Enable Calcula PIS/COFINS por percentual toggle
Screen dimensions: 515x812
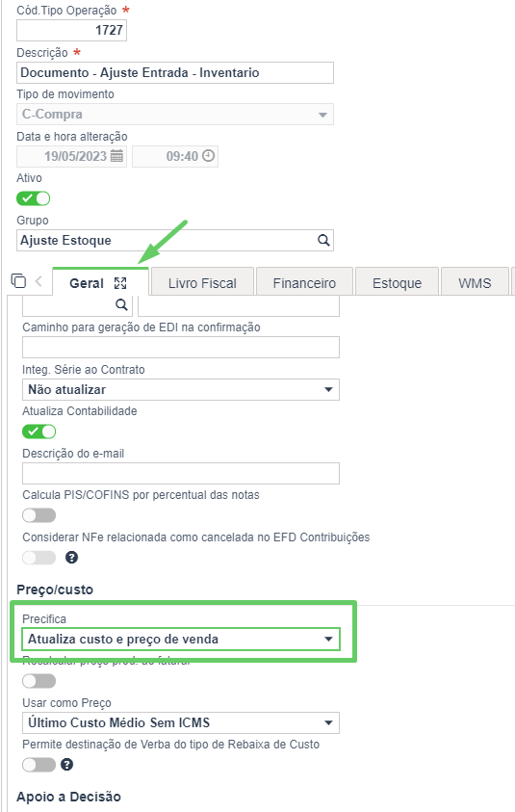pos(39,515)
